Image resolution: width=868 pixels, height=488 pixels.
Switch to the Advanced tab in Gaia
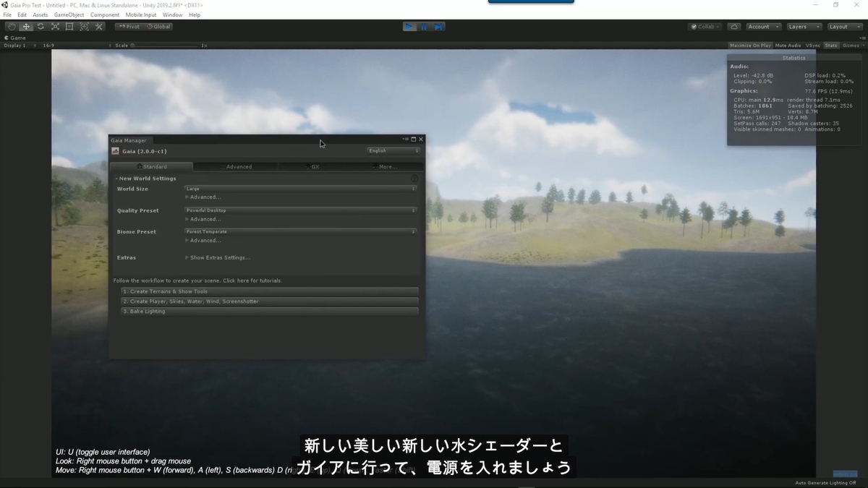[235, 166]
